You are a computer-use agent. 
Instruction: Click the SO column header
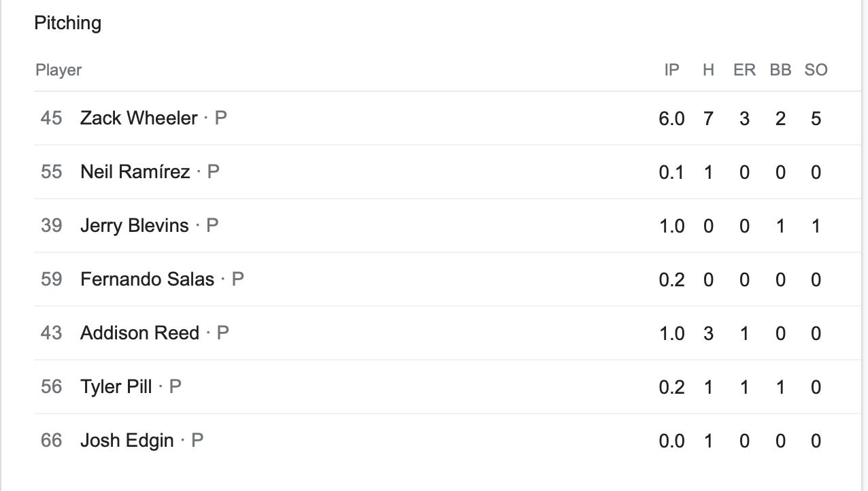pos(816,70)
